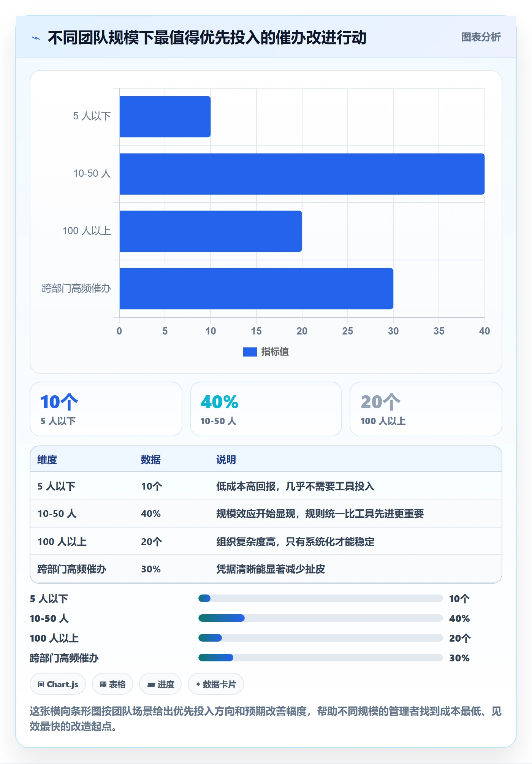Select table row cell 5 人以下
The width and height of the screenshot is (532, 764).
[x=56, y=486]
